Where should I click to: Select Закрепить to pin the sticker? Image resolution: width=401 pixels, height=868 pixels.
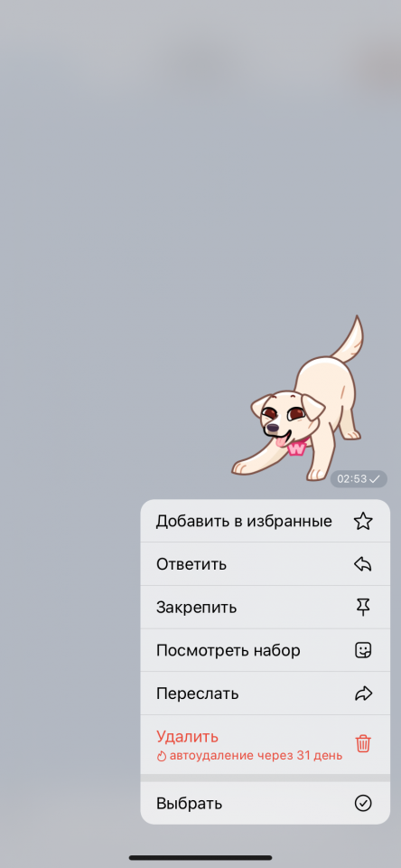point(266,608)
